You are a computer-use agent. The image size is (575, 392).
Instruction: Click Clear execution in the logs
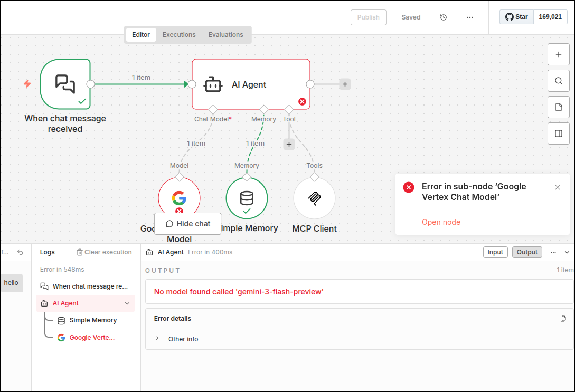point(104,252)
